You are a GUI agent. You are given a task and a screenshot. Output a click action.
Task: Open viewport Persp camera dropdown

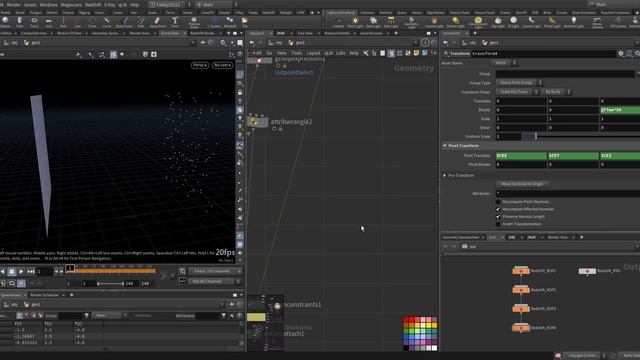(x=200, y=65)
